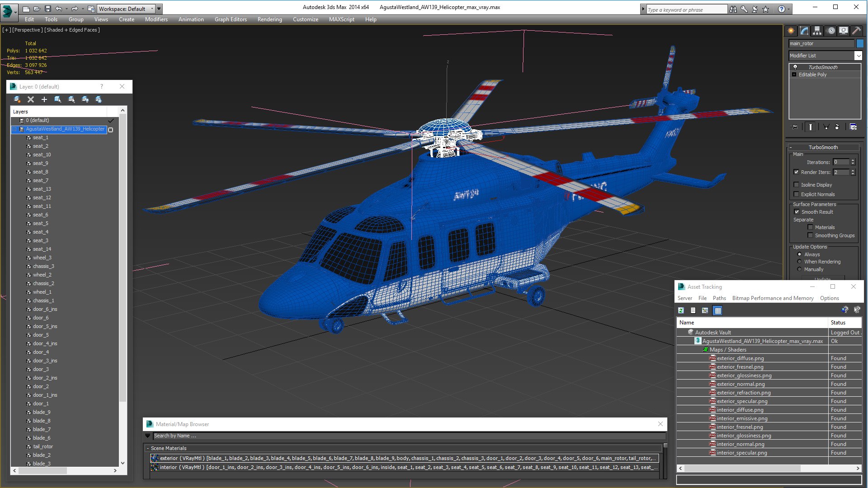868x488 pixels.
Task: Click the New Scene icon in quick access toolbar
Action: (26, 9)
